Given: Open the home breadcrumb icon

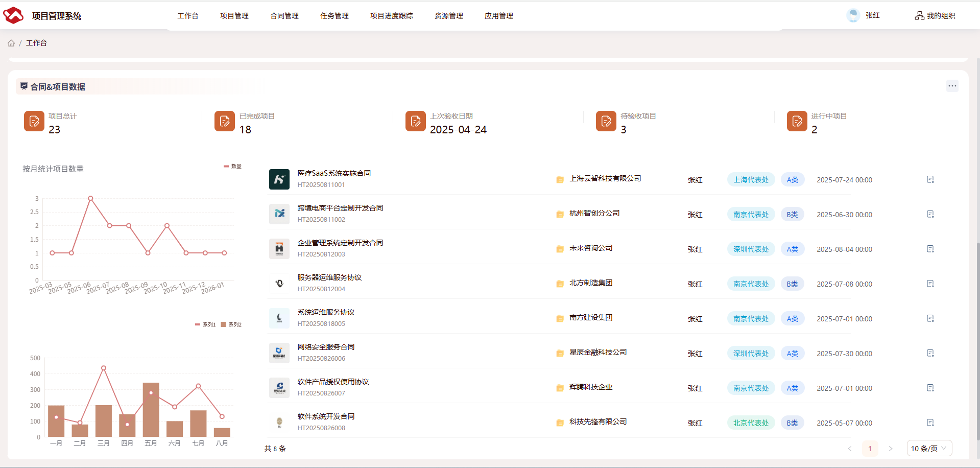Looking at the screenshot, I should [11, 43].
